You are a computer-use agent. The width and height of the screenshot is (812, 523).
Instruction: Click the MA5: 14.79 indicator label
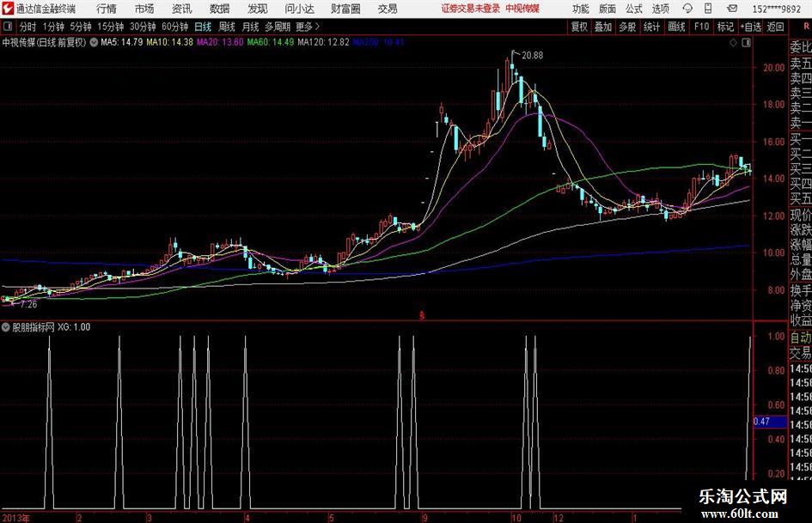121,42
